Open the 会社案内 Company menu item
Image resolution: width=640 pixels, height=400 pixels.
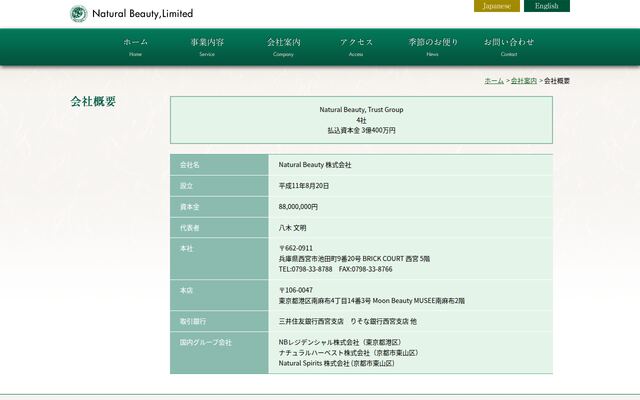[x=283, y=47]
